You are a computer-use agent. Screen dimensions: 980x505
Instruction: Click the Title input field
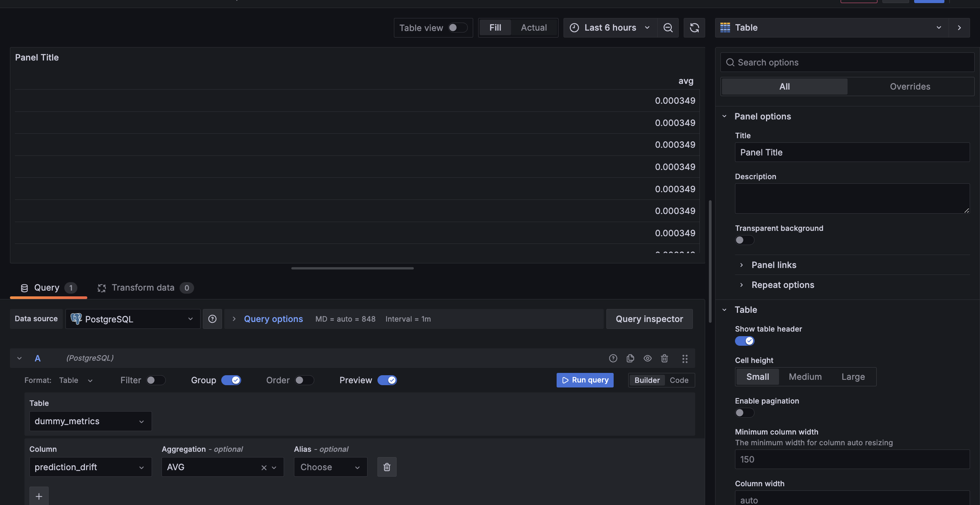click(x=852, y=152)
